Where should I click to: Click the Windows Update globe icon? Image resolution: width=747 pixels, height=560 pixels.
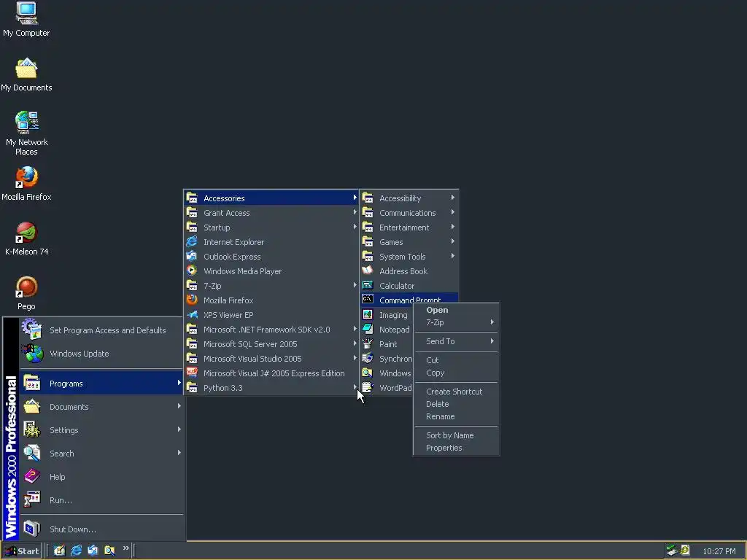coord(32,354)
